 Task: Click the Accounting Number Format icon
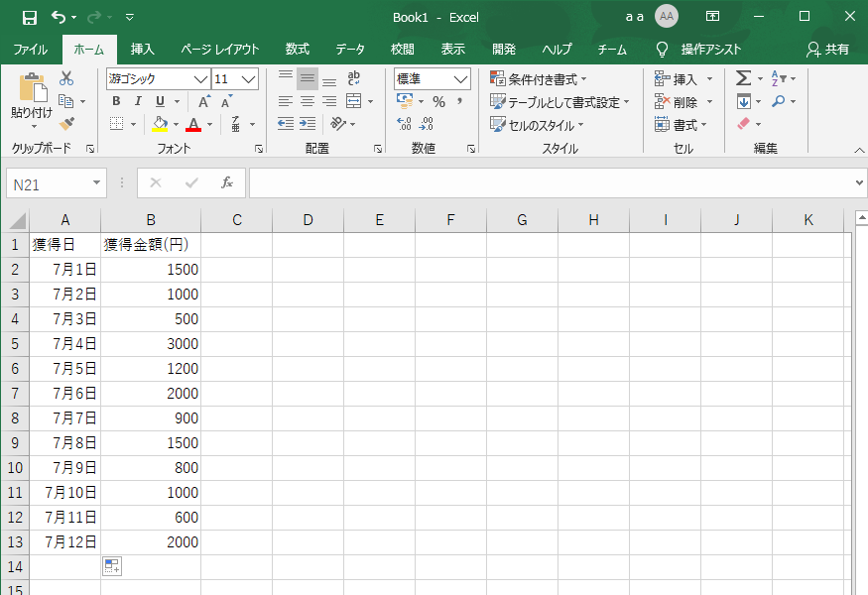405,101
